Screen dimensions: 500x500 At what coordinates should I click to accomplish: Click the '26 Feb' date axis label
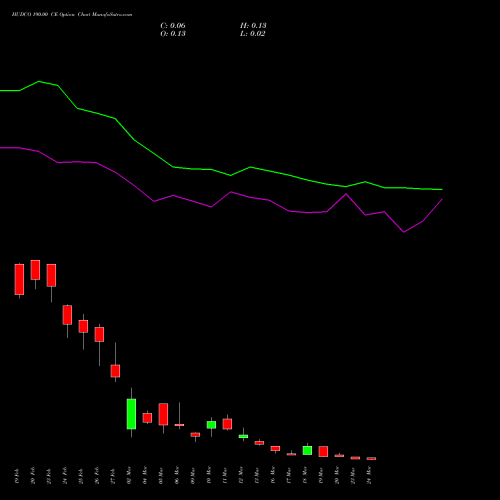click(x=97, y=476)
